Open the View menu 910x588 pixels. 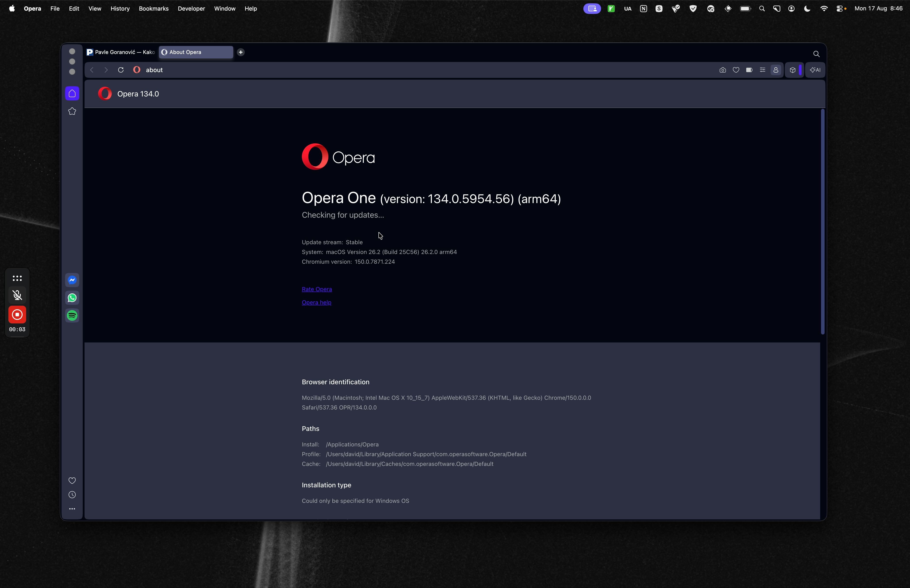click(x=95, y=8)
